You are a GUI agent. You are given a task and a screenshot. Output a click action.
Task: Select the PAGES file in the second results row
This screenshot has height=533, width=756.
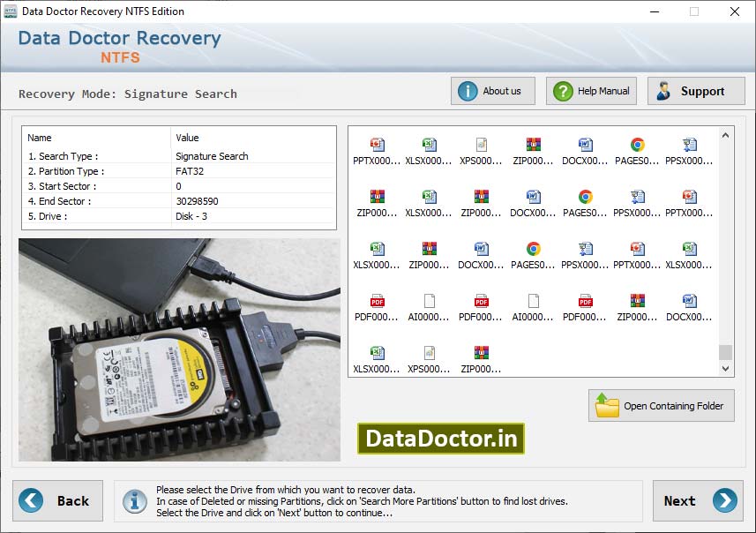586,204
